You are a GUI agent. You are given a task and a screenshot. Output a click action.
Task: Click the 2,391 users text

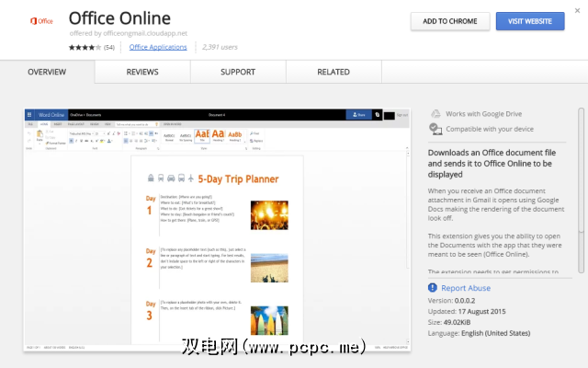220,47
